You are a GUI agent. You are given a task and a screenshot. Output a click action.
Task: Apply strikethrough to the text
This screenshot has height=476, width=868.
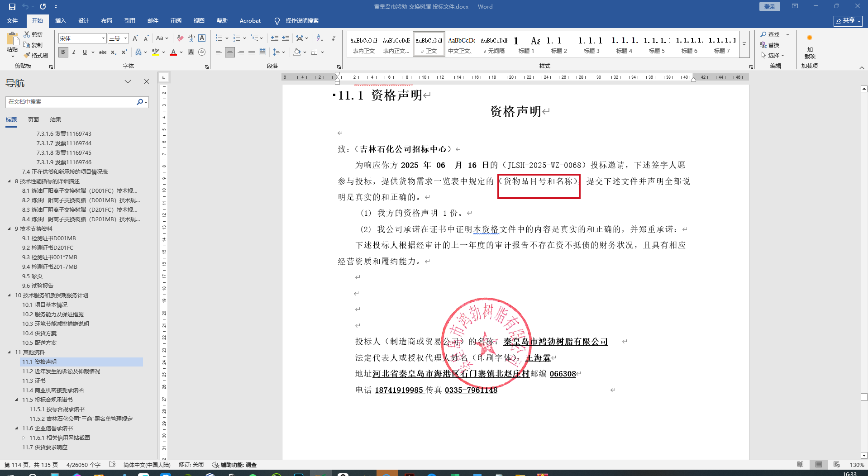103,52
